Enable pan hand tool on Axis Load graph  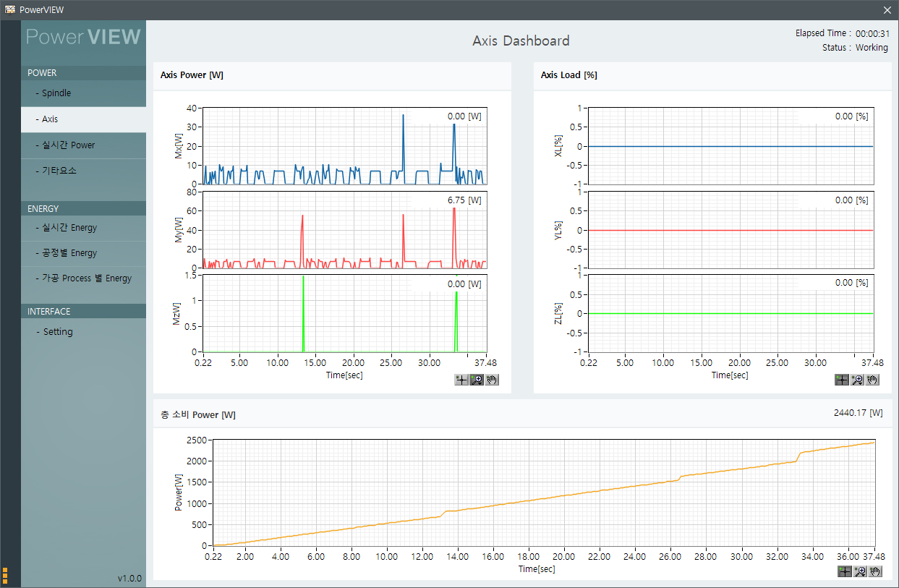click(872, 380)
